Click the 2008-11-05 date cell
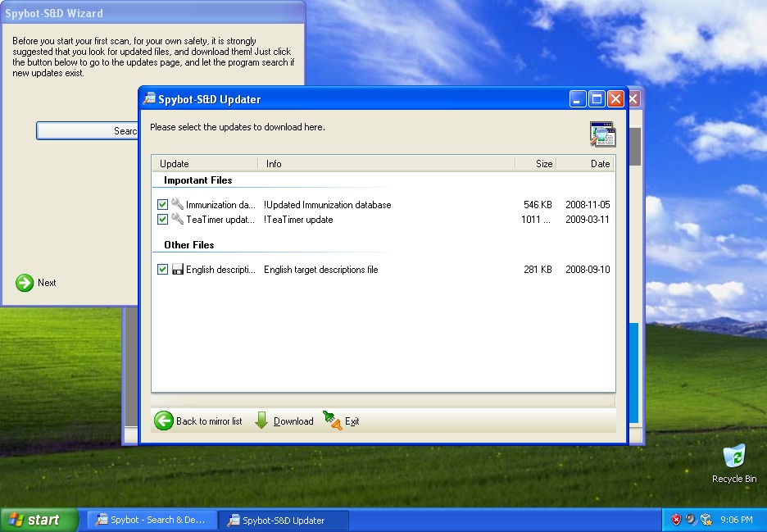Screen dimensions: 767x532 [x=588, y=205]
